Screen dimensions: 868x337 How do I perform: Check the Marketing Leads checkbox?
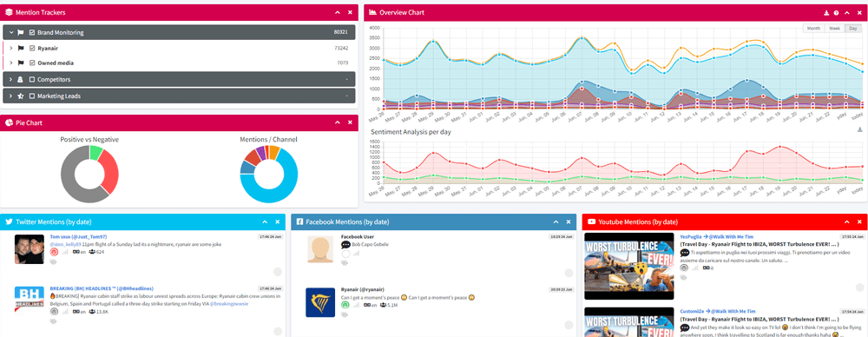(32, 96)
